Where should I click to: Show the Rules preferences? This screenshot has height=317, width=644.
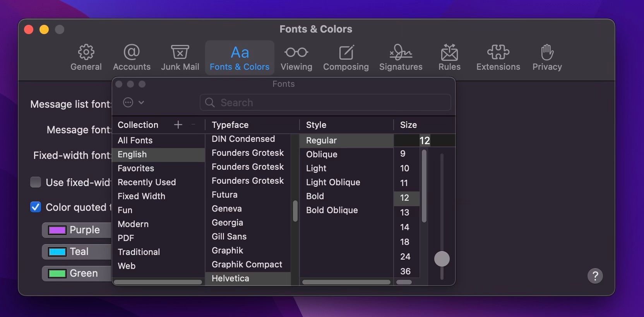tap(449, 57)
